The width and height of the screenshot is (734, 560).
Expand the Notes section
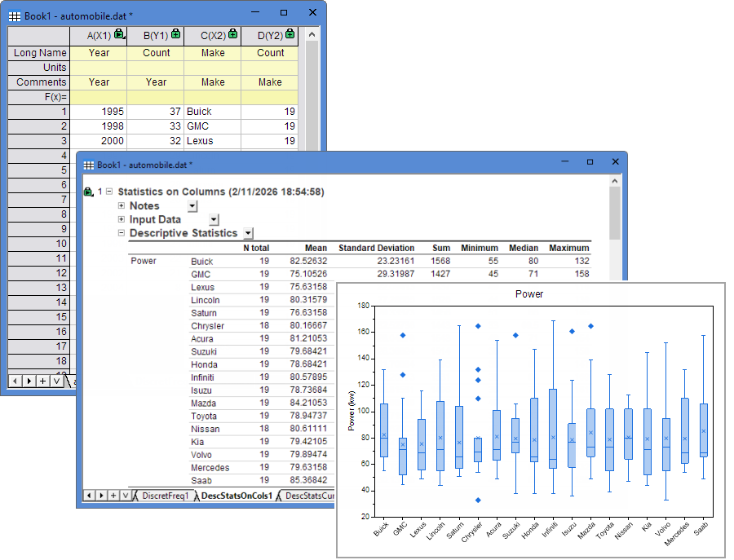(x=122, y=205)
